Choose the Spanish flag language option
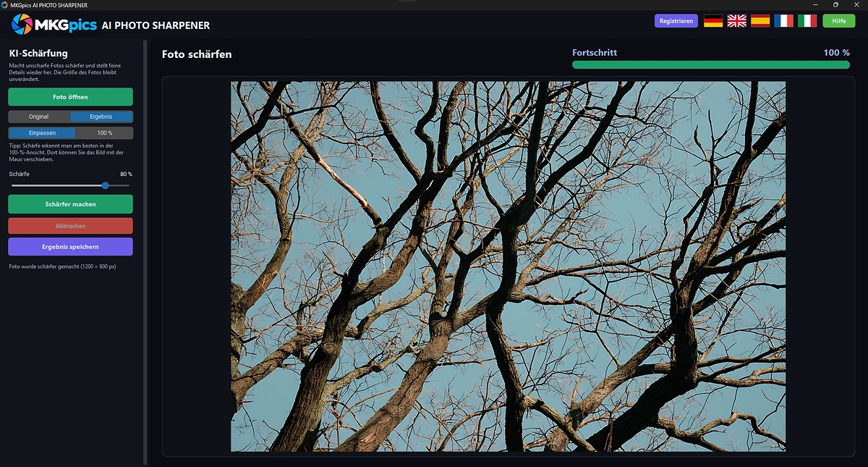The image size is (868, 467). pyautogui.click(x=760, y=21)
